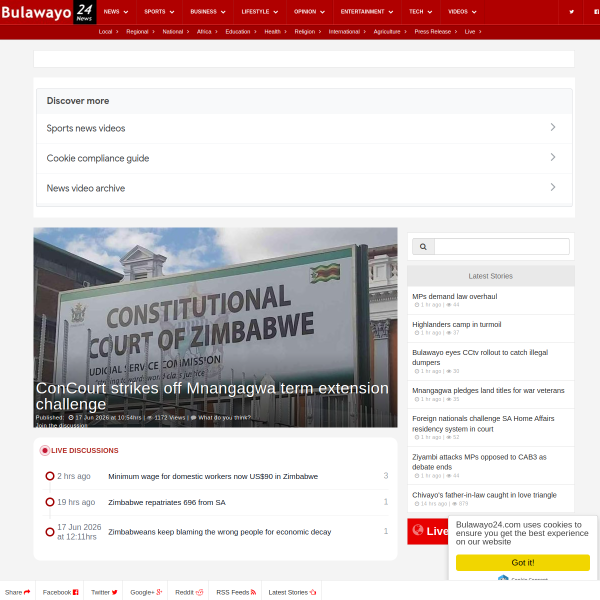Open Zimbabwe repatriates 696 from SA discussion
600x600 pixels.
tap(167, 502)
